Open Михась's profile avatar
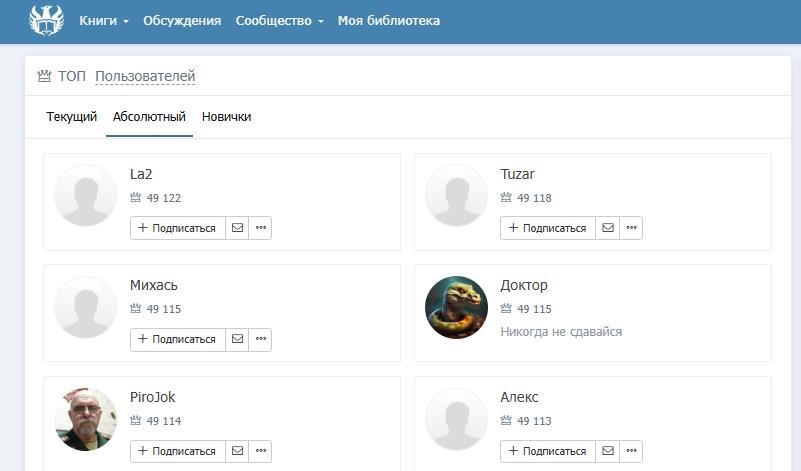Image resolution: width=801 pixels, height=471 pixels. pos(85,308)
